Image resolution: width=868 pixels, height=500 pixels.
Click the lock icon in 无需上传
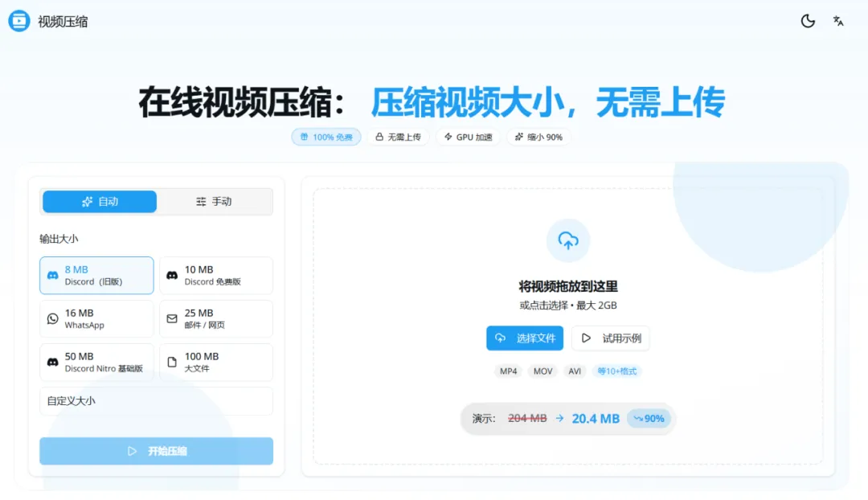pos(379,137)
